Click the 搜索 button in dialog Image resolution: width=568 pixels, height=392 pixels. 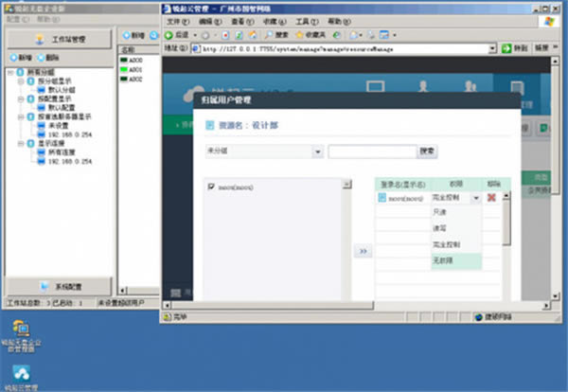(x=427, y=151)
